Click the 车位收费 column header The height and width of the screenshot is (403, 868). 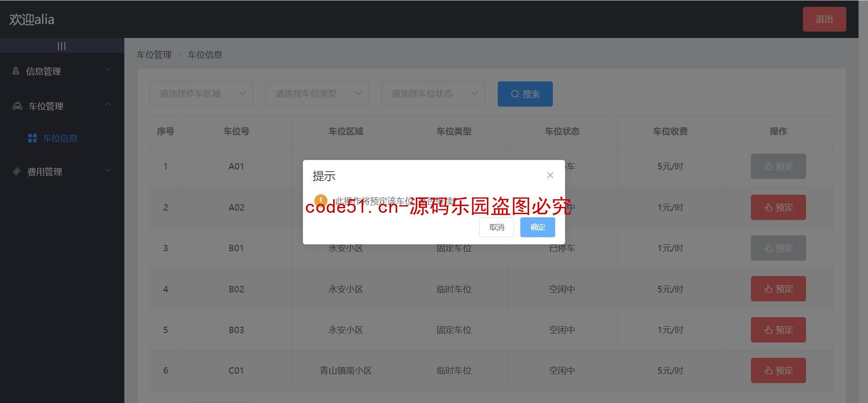(670, 131)
